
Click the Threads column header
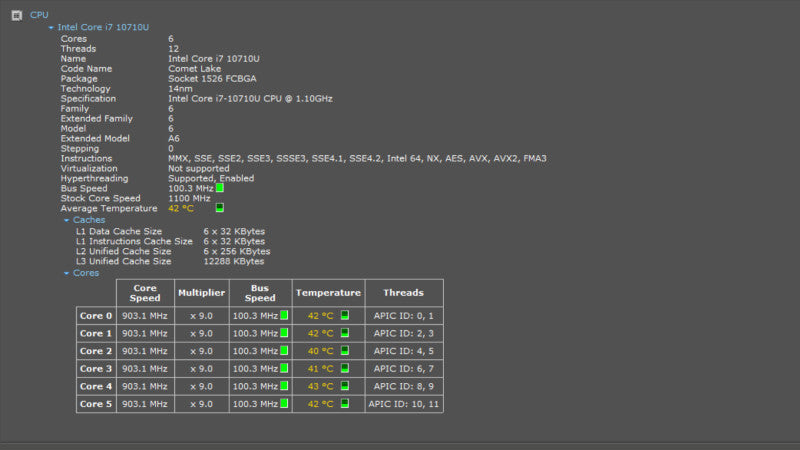[404, 293]
